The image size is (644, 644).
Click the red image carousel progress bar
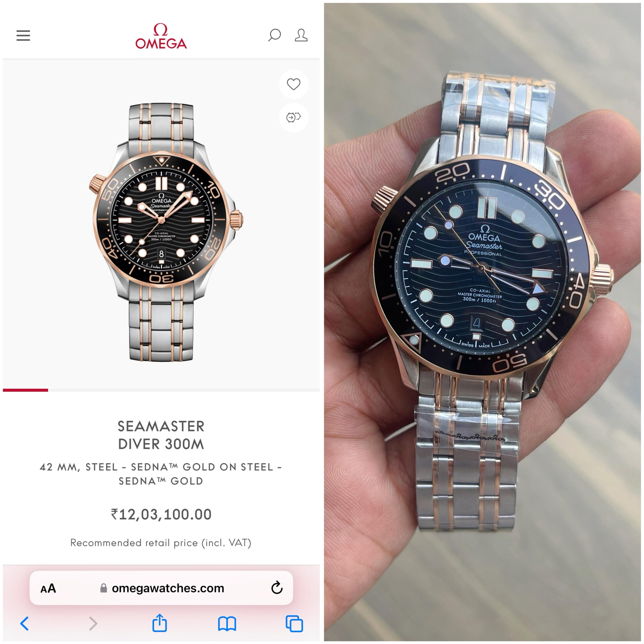(25, 390)
